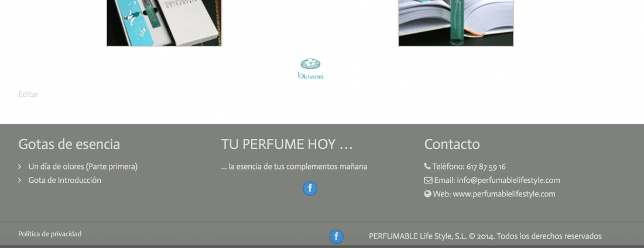Click the chevron before Un día de olores
The width and height of the screenshot is (644, 248).
20,167
